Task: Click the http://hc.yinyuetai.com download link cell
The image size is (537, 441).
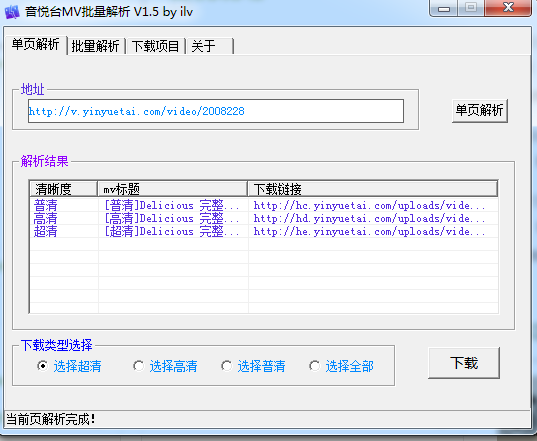Action: tap(369, 205)
